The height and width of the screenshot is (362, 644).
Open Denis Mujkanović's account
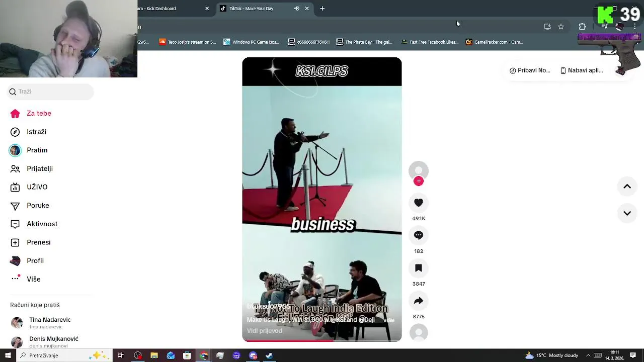click(x=44, y=342)
